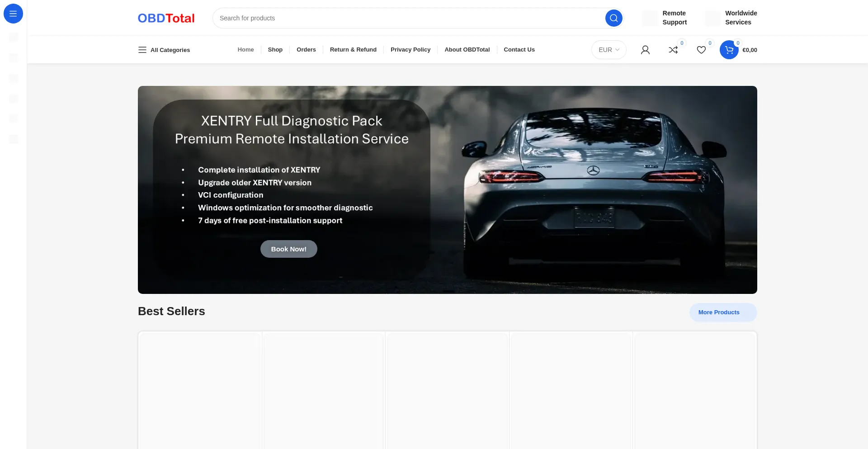This screenshot has width=868, height=449.
Task: Go to the Home menu item
Action: tap(245, 50)
